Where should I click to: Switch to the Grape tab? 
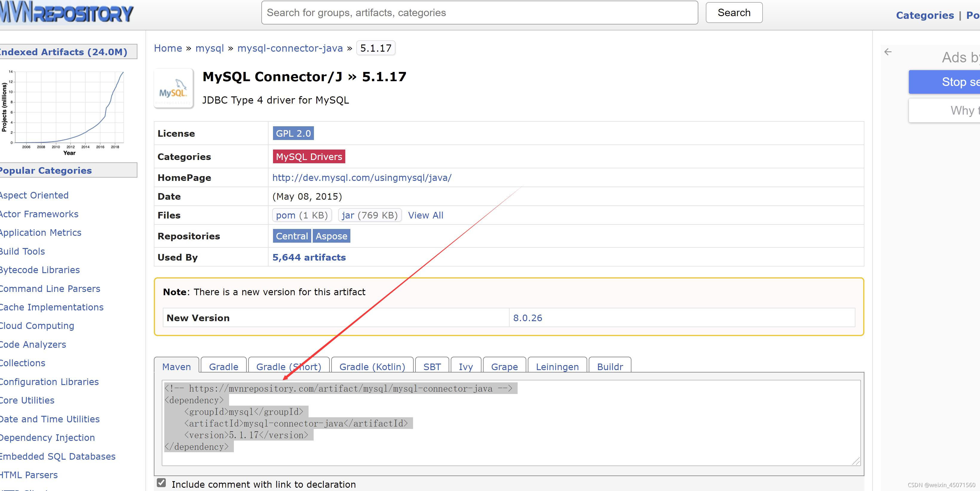pos(504,366)
